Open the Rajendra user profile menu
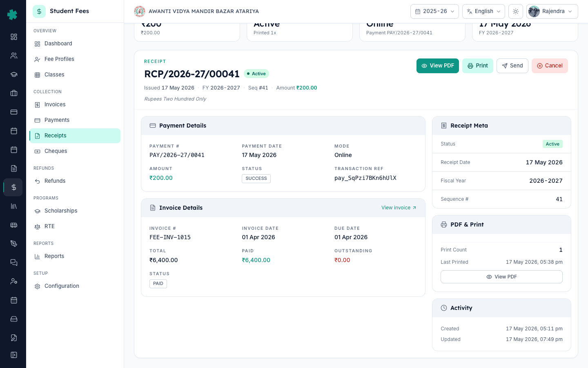 tap(552, 11)
